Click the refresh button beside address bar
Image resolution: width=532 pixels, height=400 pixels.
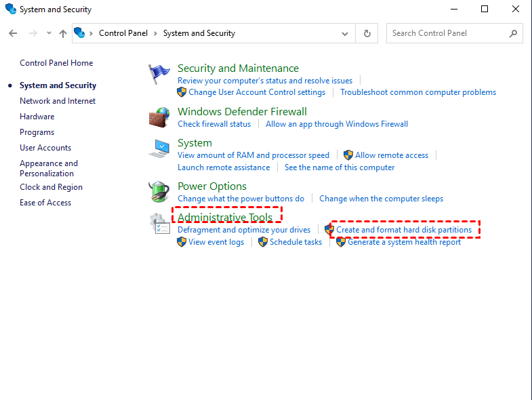pyautogui.click(x=367, y=33)
